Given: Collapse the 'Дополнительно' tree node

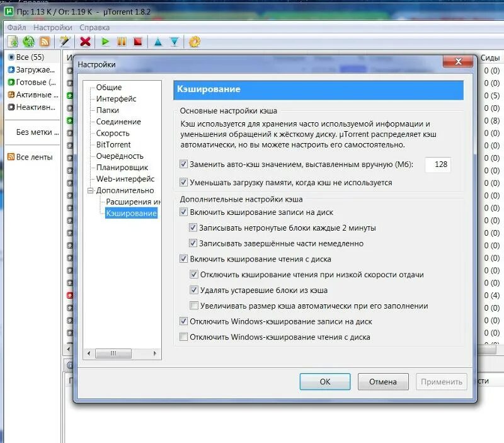Looking at the screenshot, I should 90,190.
